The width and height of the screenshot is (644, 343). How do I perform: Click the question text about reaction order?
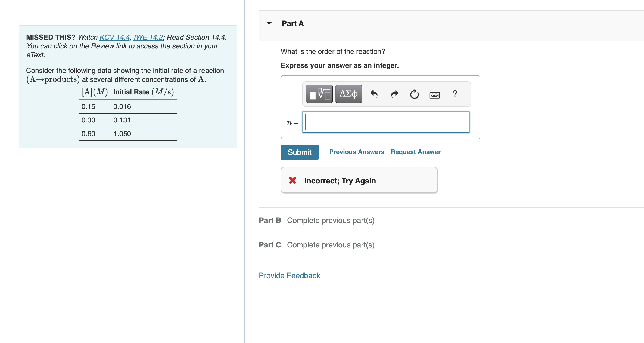pos(333,51)
